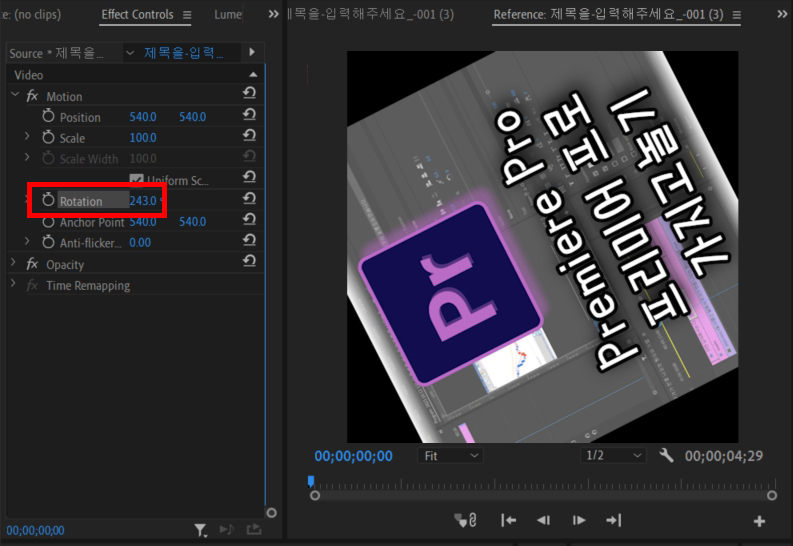
Task: Click the rotated video preview frame
Action: tap(542, 247)
